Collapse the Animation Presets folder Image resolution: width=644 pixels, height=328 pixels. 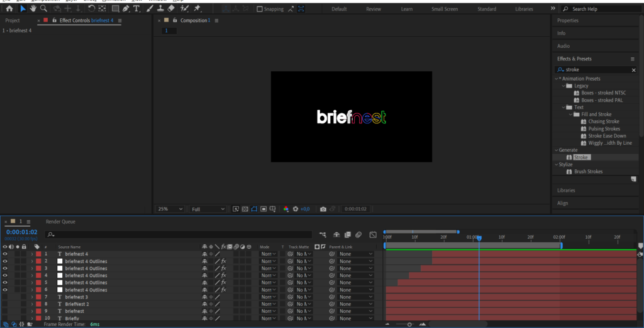pyautogui.click(x=557, y=79)
